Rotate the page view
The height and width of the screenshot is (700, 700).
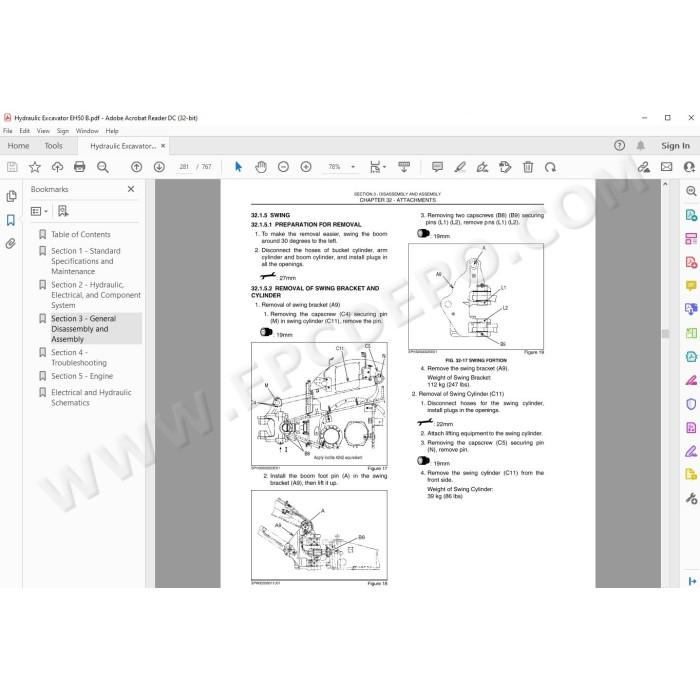[x=550, y=167]
